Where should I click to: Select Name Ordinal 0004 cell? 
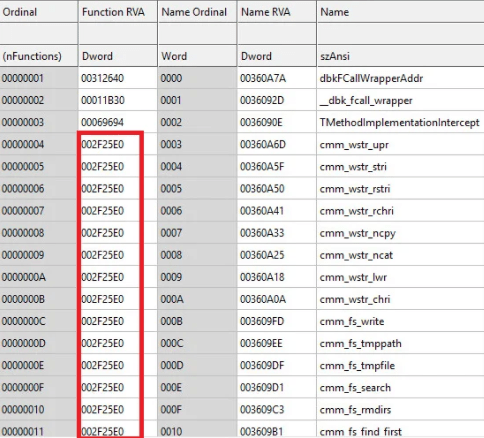pos(197,167)
